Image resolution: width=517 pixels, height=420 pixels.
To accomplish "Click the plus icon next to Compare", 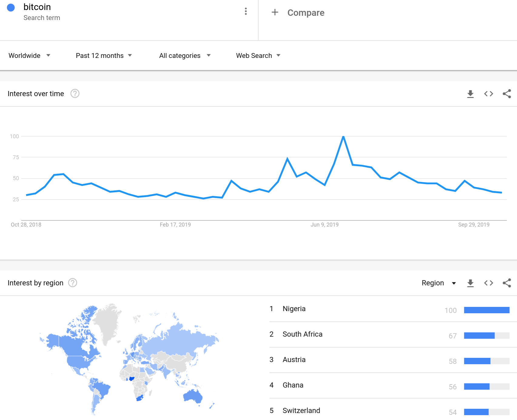I will 275,12.
